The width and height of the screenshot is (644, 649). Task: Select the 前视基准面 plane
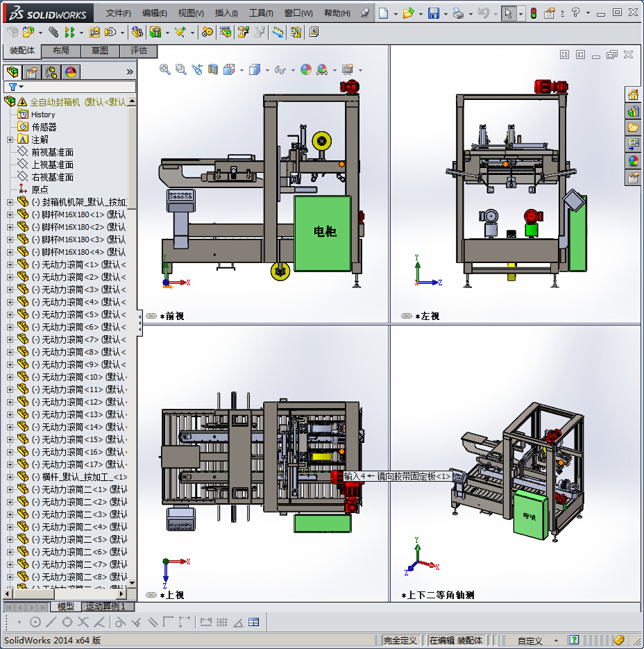(52, 152)
